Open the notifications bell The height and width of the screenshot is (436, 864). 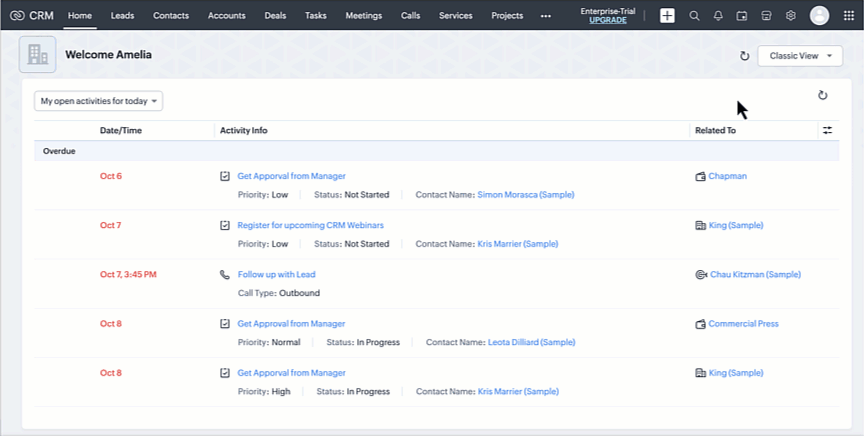pos(718,16)
